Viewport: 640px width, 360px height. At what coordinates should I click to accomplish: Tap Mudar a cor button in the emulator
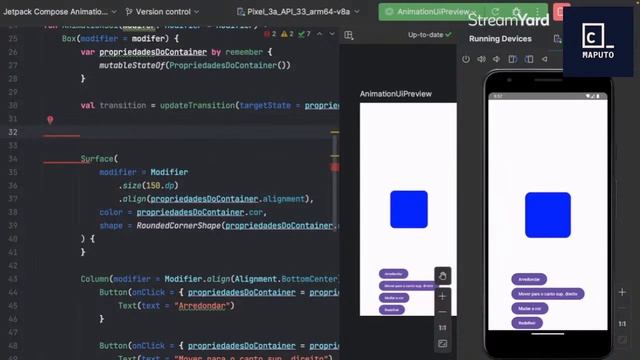tap(530, 309)
